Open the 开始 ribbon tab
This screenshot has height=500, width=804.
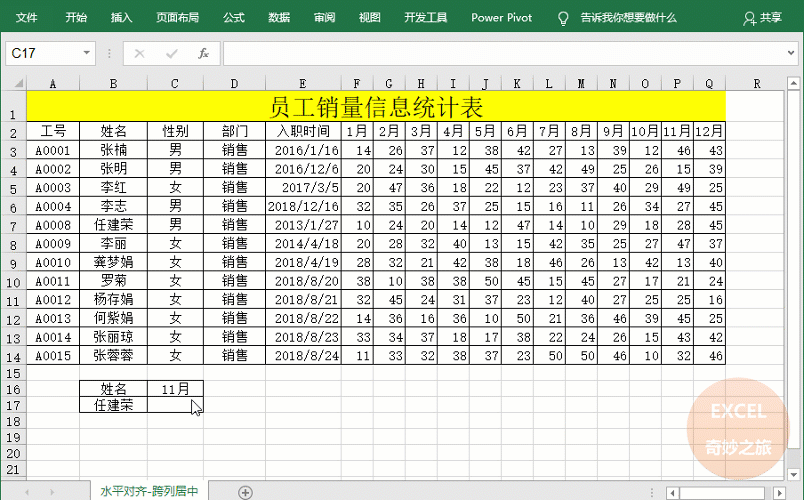coord(76,17)
